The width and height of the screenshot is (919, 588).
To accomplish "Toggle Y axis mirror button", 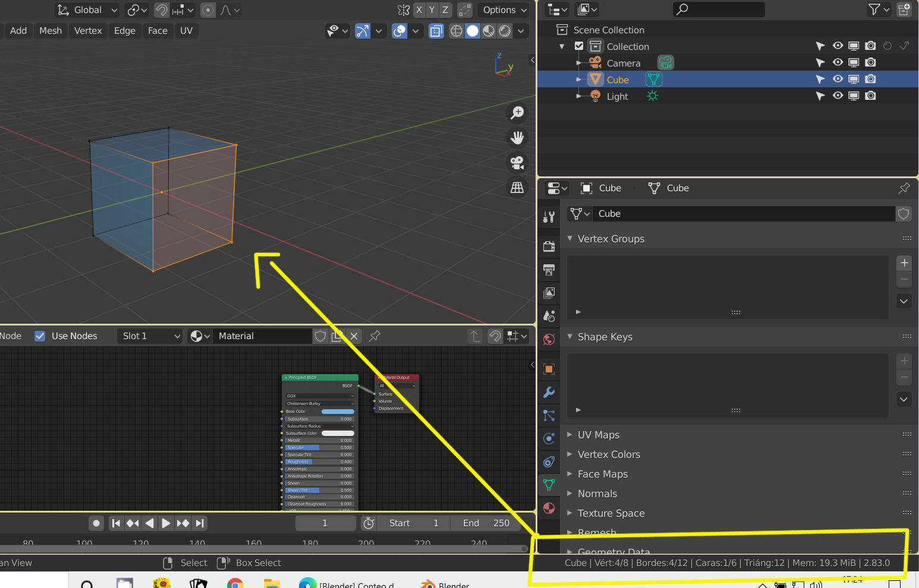I will click(432, 10).
